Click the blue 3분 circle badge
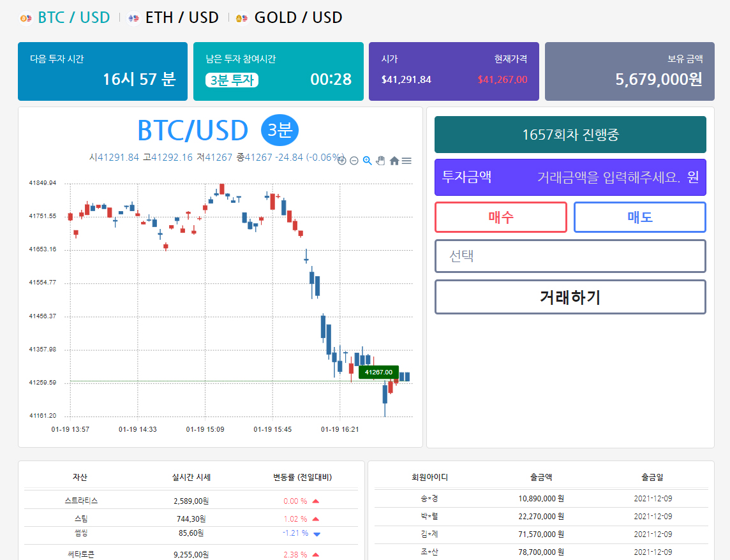The image size is (730, 560). 279,130
